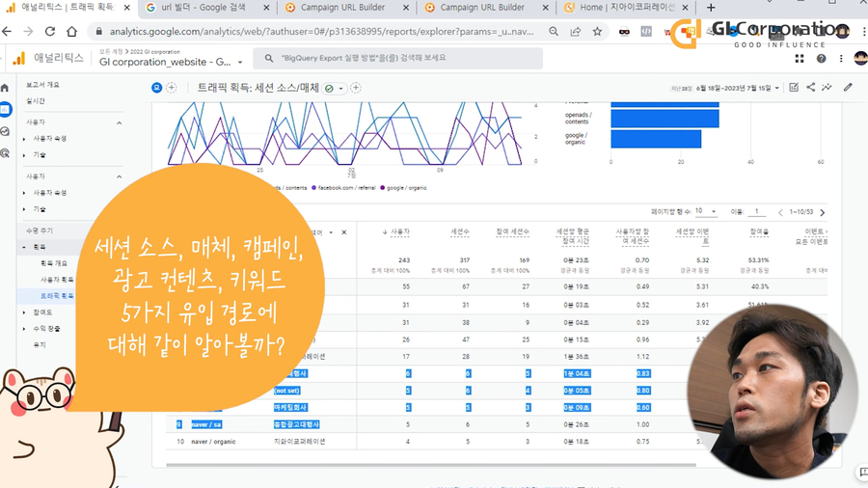Navigate back in browser
The width and height of the screenshot is (868, 488).
7,32
